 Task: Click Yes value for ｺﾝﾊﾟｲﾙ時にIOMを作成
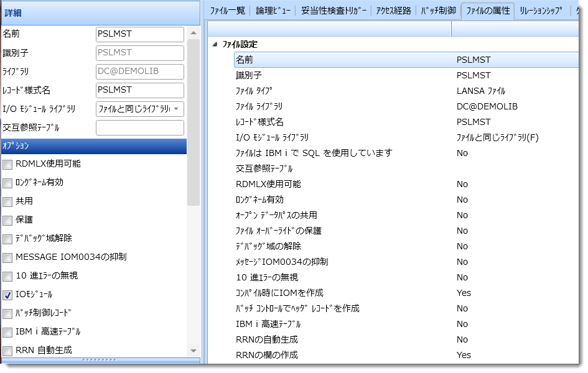(464, 293)
